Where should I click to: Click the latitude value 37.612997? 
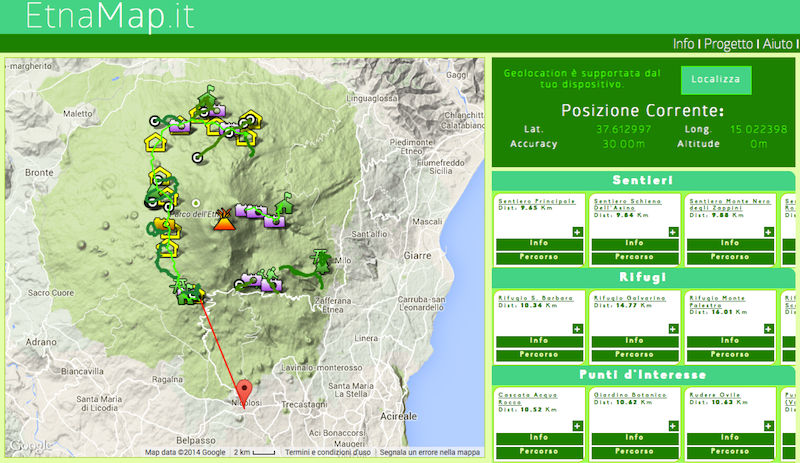(623, 129)
